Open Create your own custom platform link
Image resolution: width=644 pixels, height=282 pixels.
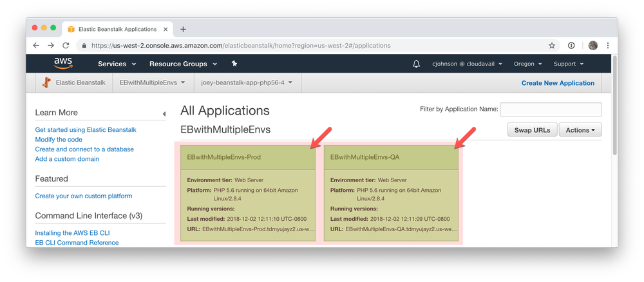pyautogui.click(x=83, y=196)
